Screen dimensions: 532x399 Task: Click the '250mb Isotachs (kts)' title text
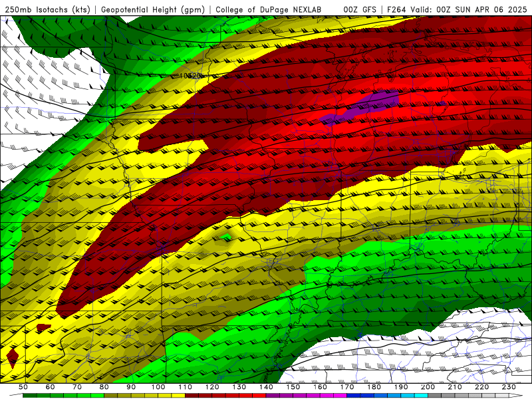pos(48,10)
